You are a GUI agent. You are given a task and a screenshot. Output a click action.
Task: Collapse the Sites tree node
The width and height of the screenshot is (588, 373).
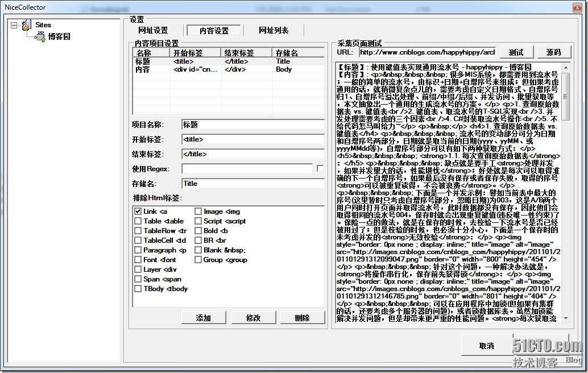click(14, 25)
